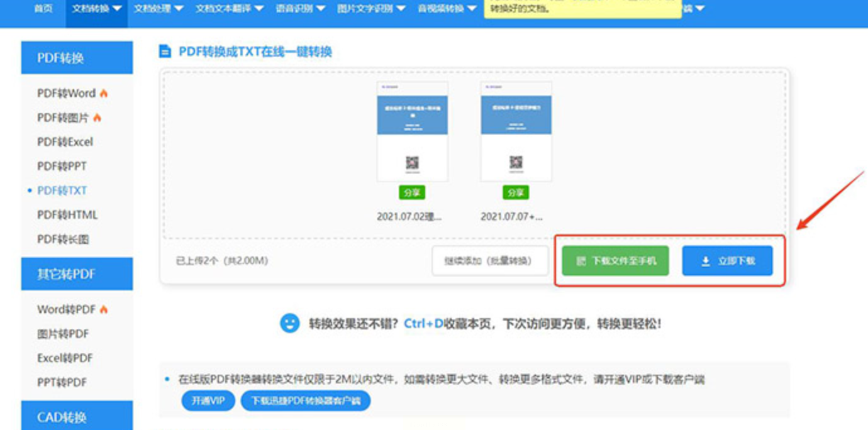Click the 已上传2个 (共2.00M) status text
Screen dimensions: 868x430
pyautogui.click(x=222, y=260)
